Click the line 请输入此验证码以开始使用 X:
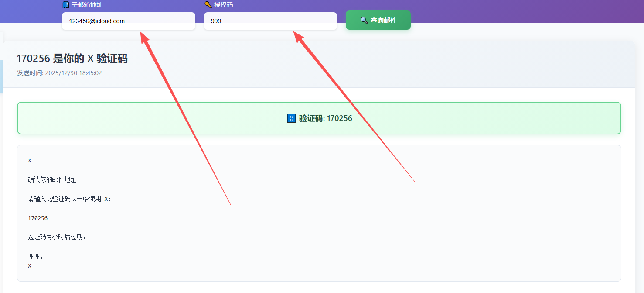The width and height of the screenshot is (644, 293). (70, 199)
